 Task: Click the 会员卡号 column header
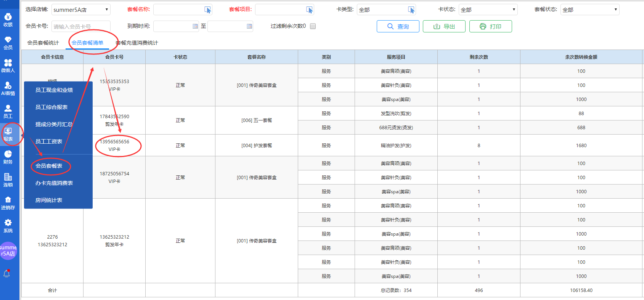[x=114, y=57]
